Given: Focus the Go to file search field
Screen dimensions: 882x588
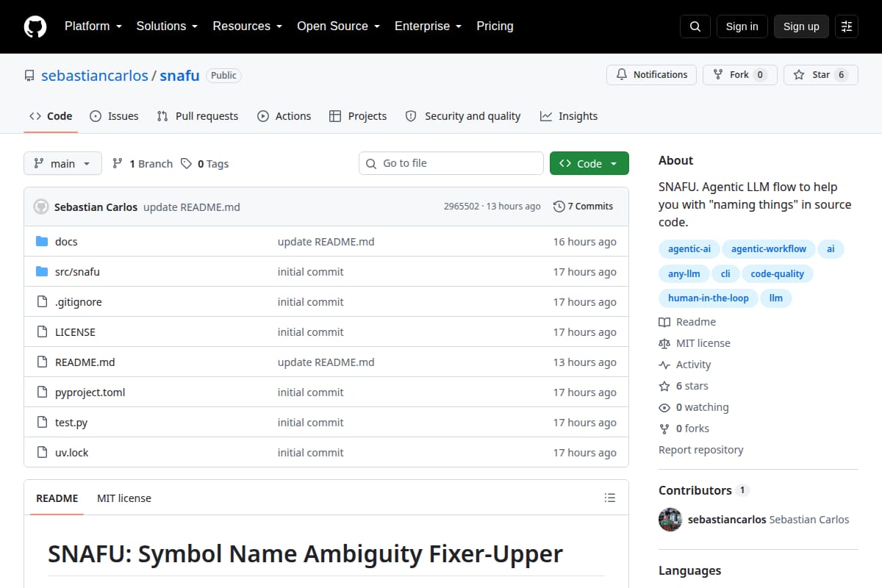Looking at the screenshot, I should [x=451, y=163].
